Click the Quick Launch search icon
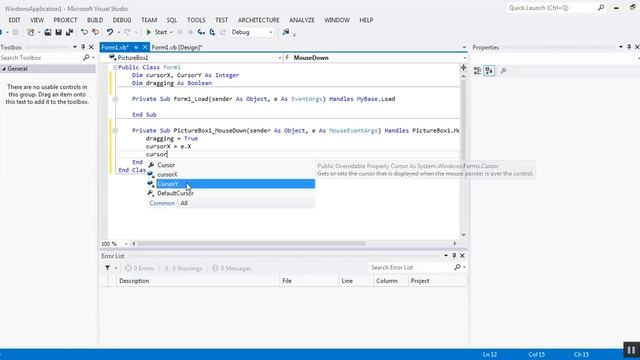Image resolution: width=640 pixels, height=360 pixels. [601, 8]
